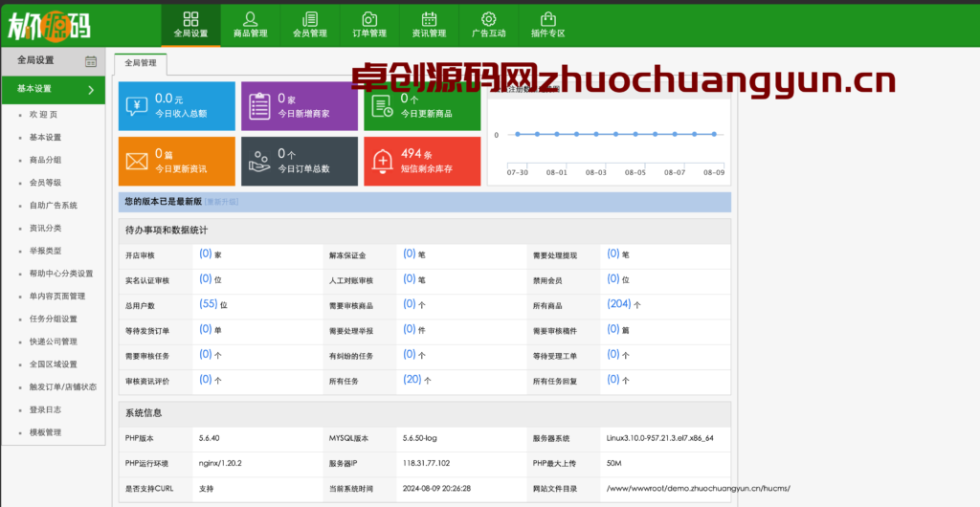
Task: Click the 重新升级 link in version bar
Action: [x=221, y=202]
